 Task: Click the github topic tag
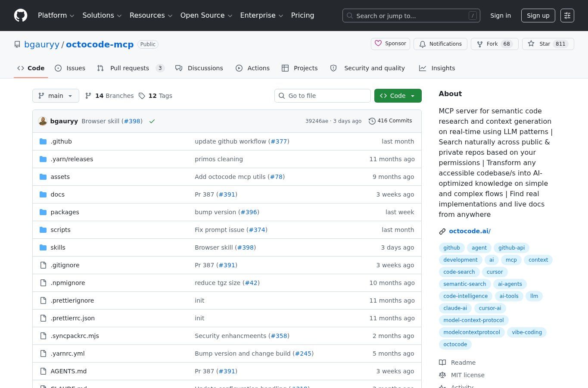click(x=451, y=248)
